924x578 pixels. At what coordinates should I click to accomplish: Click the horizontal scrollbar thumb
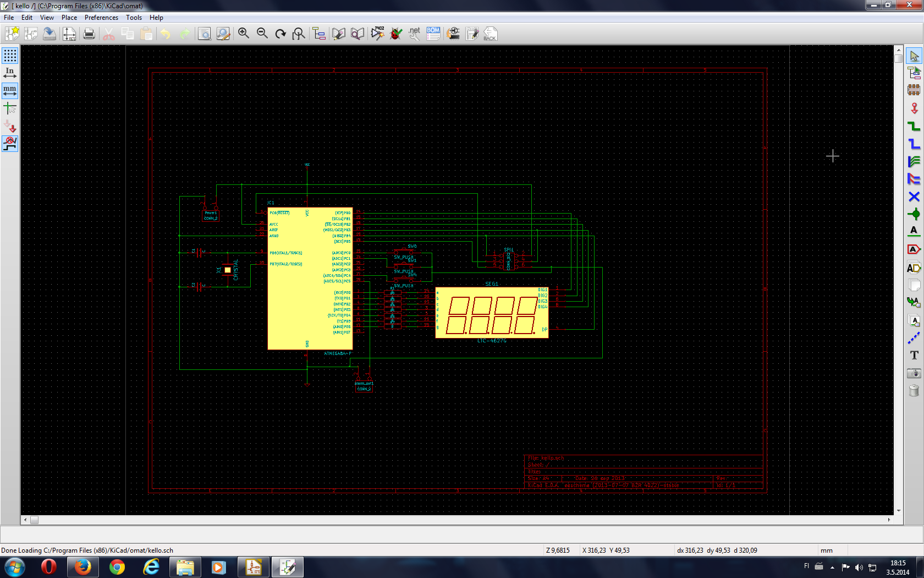coord(34,520)
